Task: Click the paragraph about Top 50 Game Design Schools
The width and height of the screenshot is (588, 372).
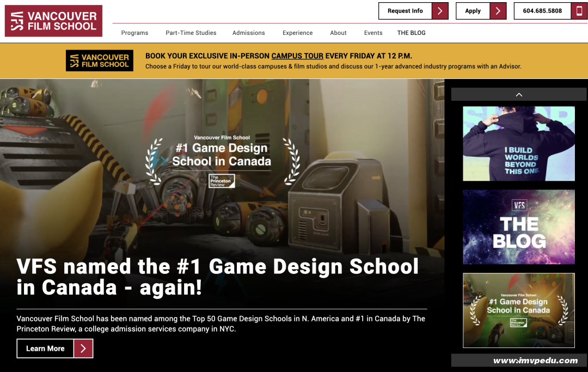Action: [x=221, y=324]
